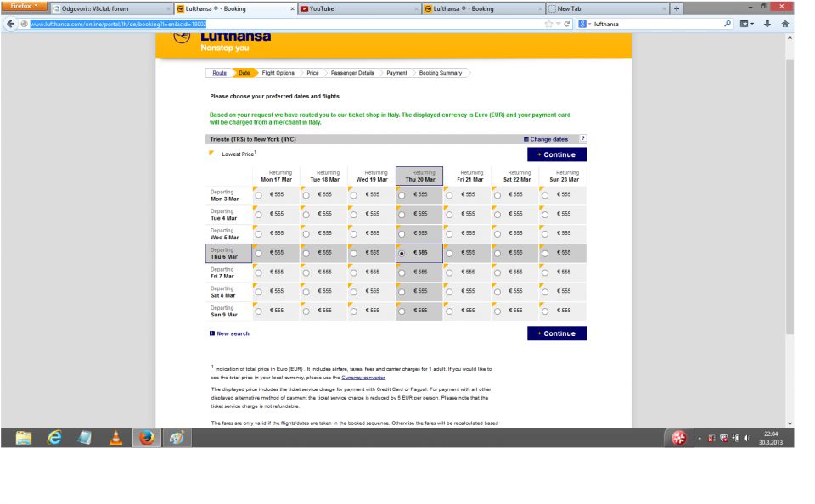815x504 pixels.
Task: Select Fri 7 Mar / Fri 21 Mar fare
Action: coord(450,272)
